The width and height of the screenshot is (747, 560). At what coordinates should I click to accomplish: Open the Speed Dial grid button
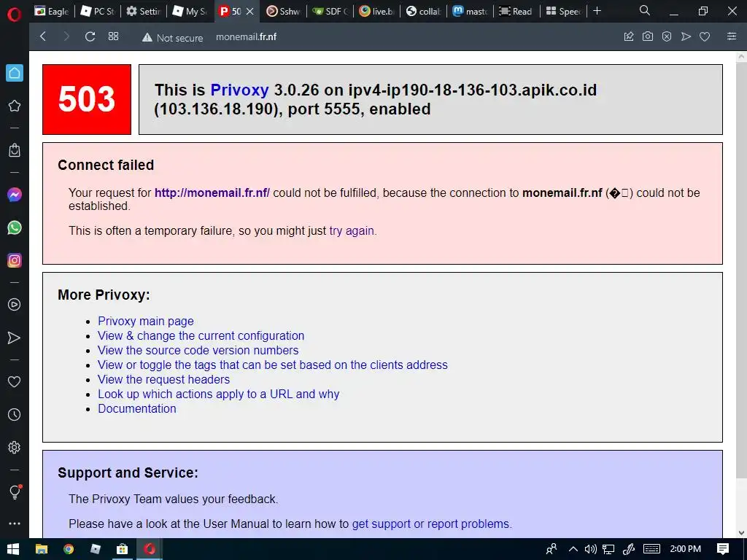click(113, 36)
